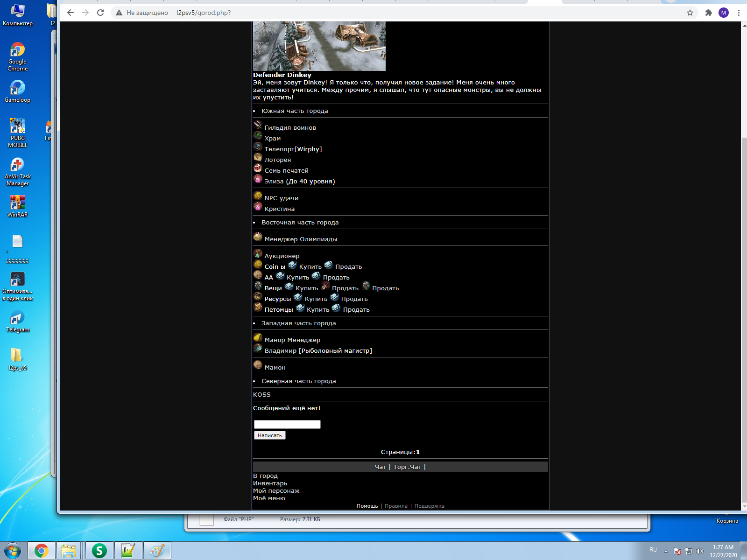Click the Менеджер Олимпиады icon

pos(258,237)
